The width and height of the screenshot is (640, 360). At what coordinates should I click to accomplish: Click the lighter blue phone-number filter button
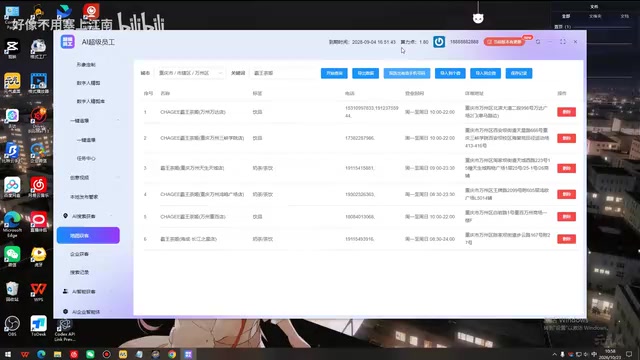click(x=407, y=73)
